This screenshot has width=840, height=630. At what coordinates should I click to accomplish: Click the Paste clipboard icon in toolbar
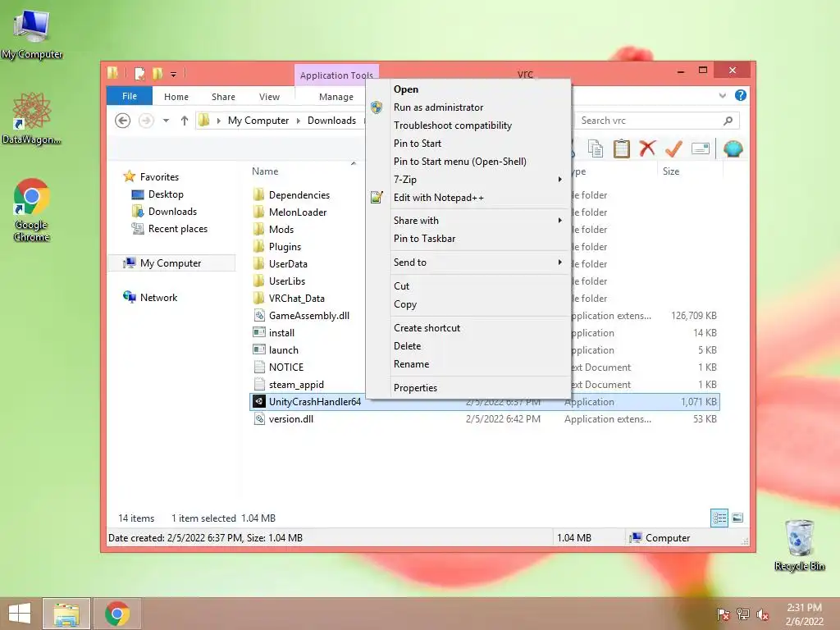[x=622, y=148]
